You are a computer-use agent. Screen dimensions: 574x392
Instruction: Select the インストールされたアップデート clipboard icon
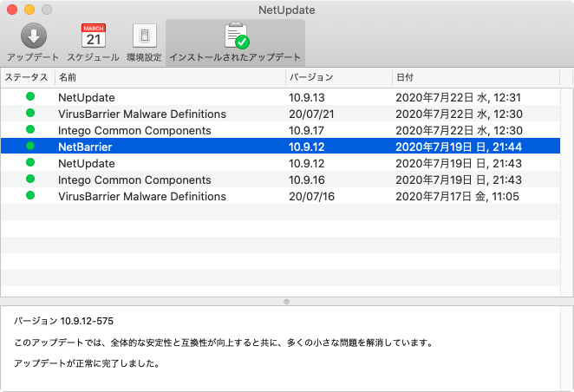(x=236, y=36)
